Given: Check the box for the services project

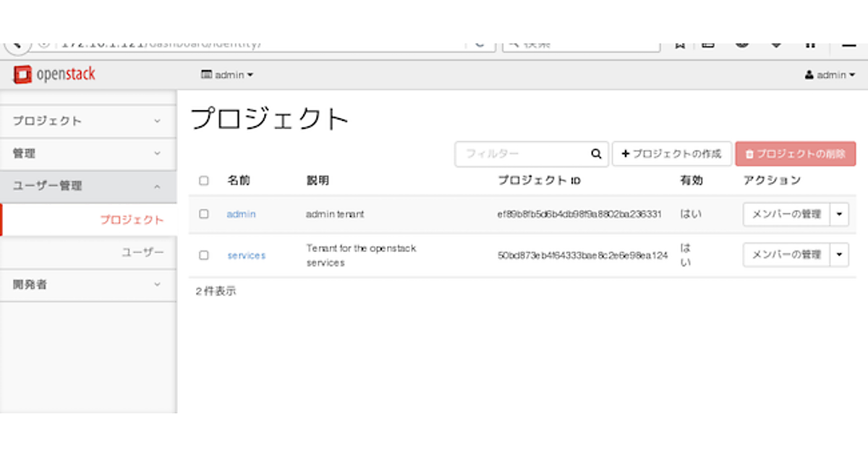Looking at the screenshot, I should 204,256.
